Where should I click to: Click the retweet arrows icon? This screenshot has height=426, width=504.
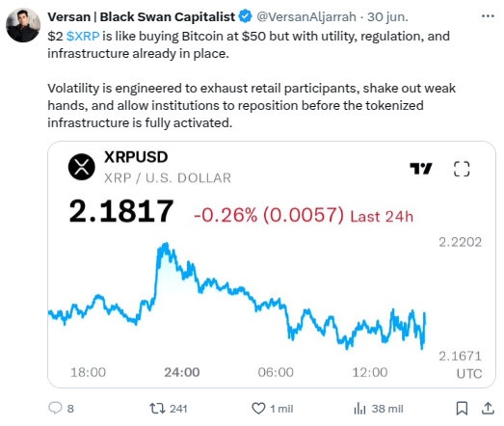pos(157,409)
